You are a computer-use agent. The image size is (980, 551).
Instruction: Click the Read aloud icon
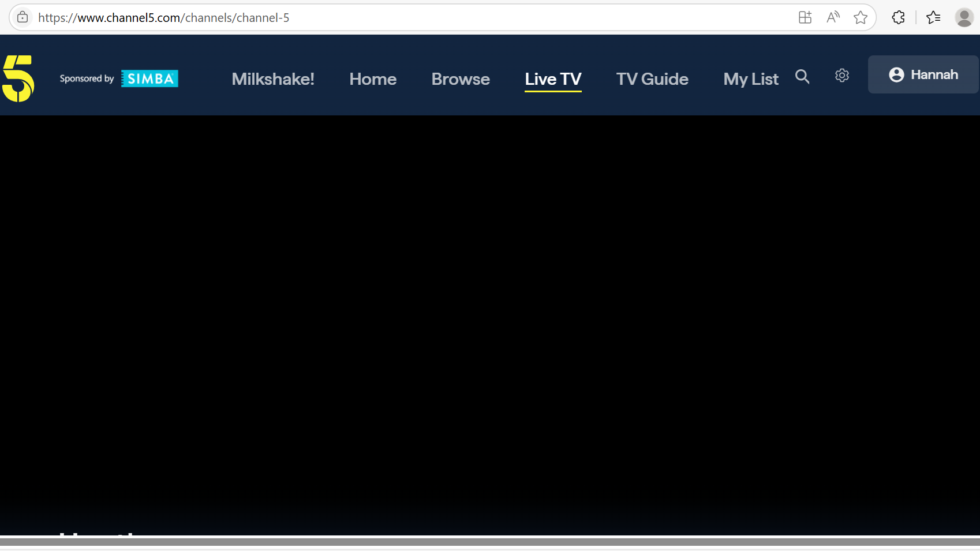pos(833,17)
